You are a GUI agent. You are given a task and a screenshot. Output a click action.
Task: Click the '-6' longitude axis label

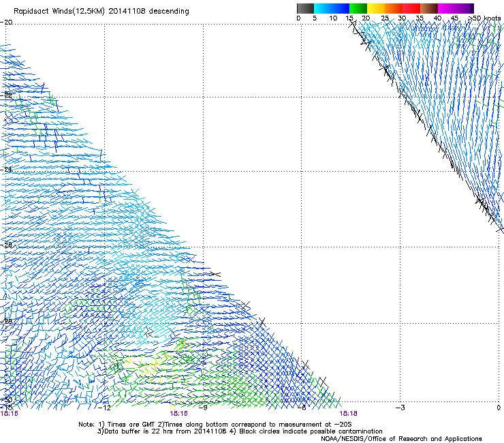(x=302, y=408)
